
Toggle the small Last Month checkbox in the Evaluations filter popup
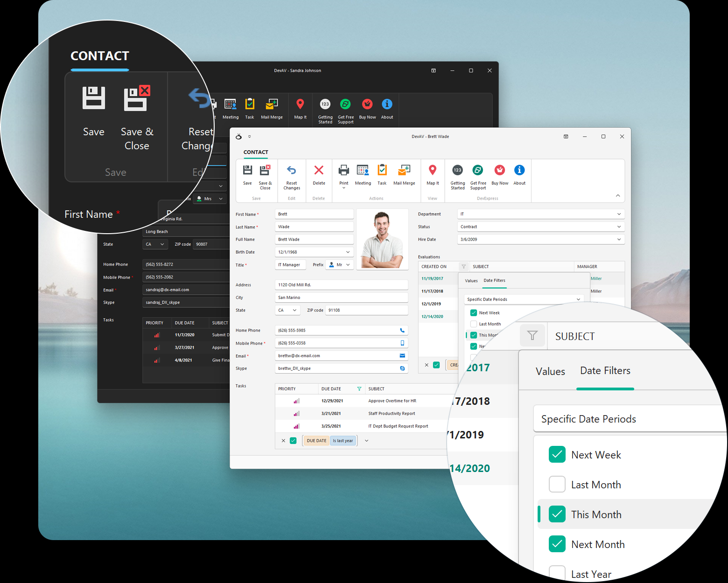(474, 324)
